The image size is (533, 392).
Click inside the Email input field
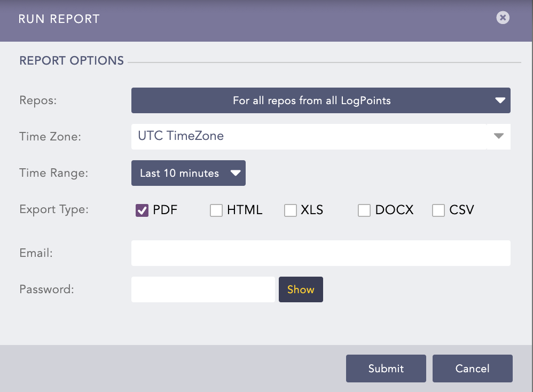coord(320,253)
